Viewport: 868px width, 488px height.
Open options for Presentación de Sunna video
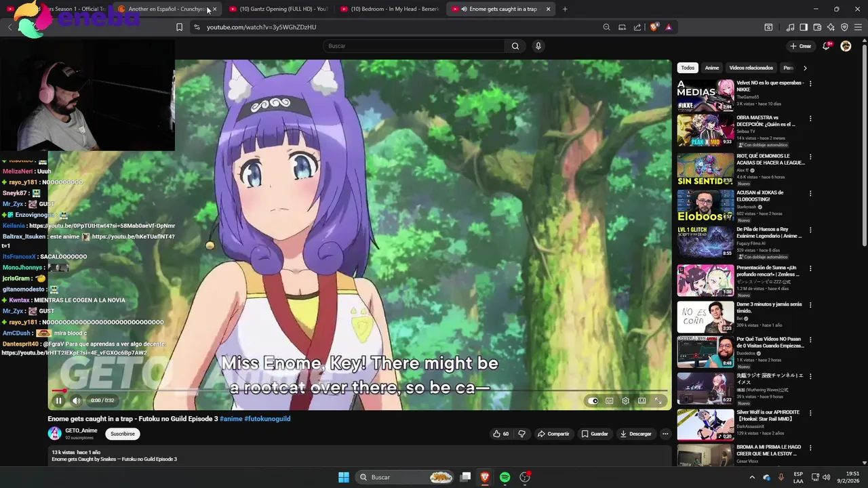(x=810, y=269)
